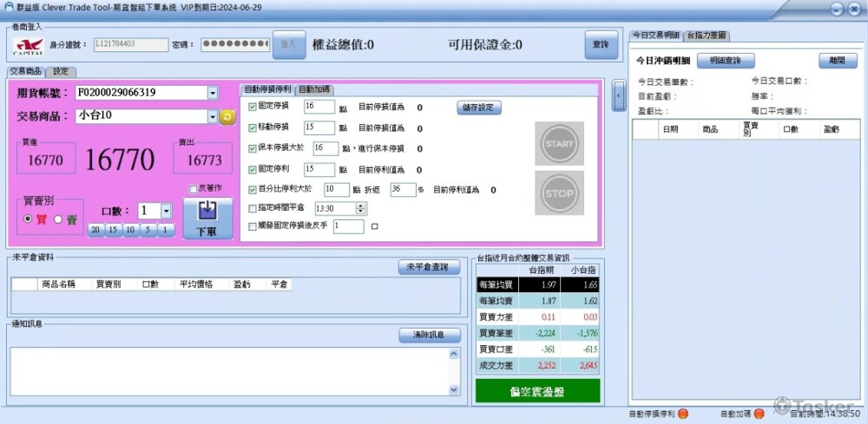Switch to the 設定 tab

click(x=61, y=72)
